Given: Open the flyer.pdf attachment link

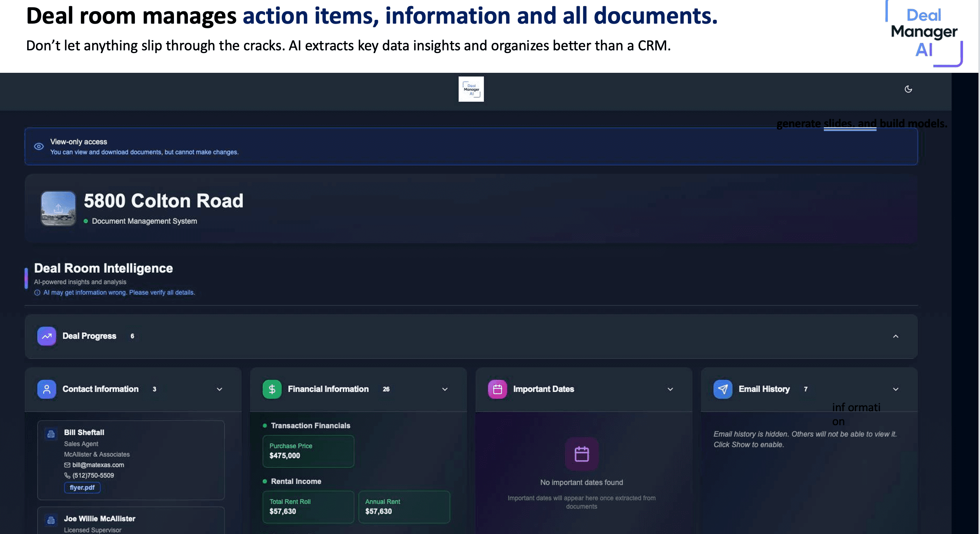Looking at the screenshot, I should point(82,488).
